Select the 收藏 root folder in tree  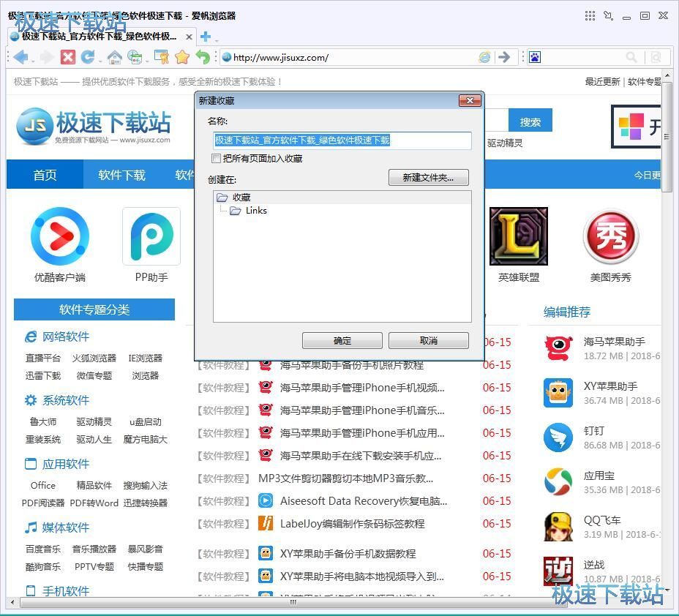tap(241, 198)
